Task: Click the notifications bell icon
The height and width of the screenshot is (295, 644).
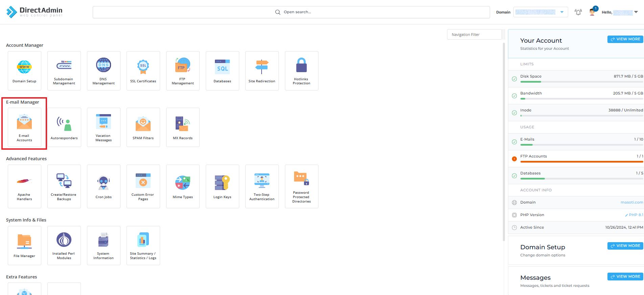Action: tap(578, 12)
